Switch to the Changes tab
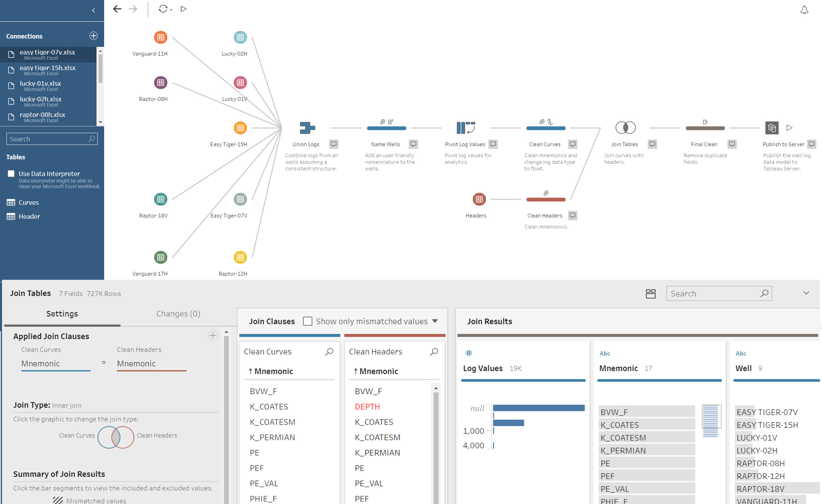This screenshot has height=504, width=822. (178, 314)
